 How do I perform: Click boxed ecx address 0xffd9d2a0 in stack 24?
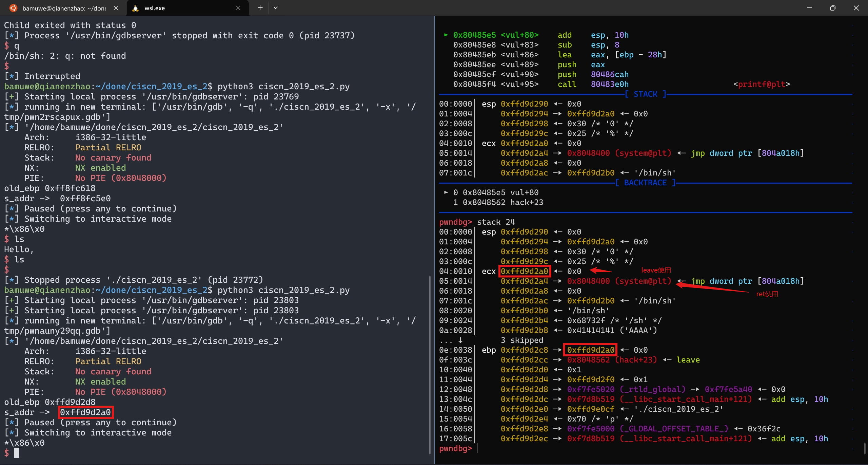pyautogui.click(x=524, y=271)
